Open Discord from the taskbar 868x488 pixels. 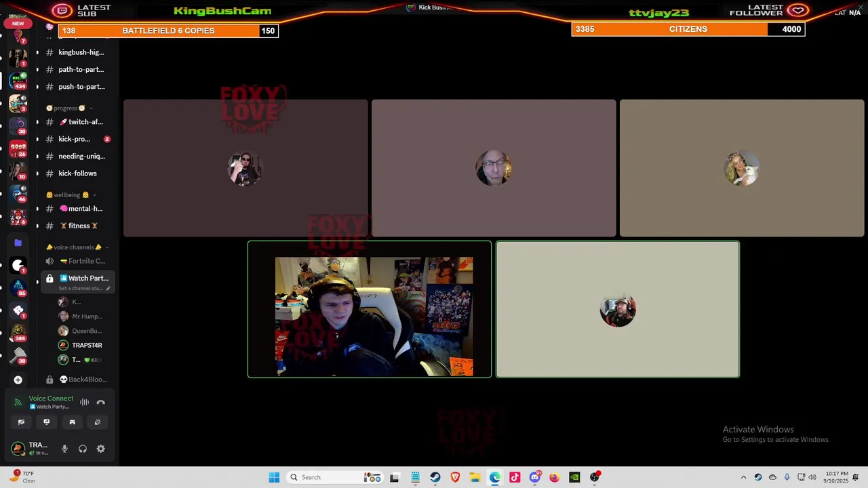point(535,477)
